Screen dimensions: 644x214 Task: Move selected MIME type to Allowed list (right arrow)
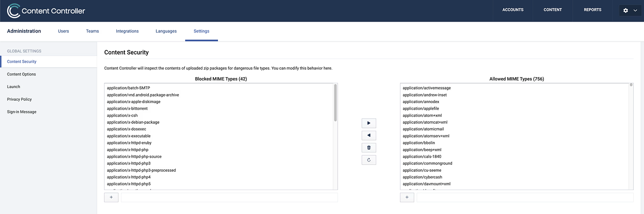[369, 123]
